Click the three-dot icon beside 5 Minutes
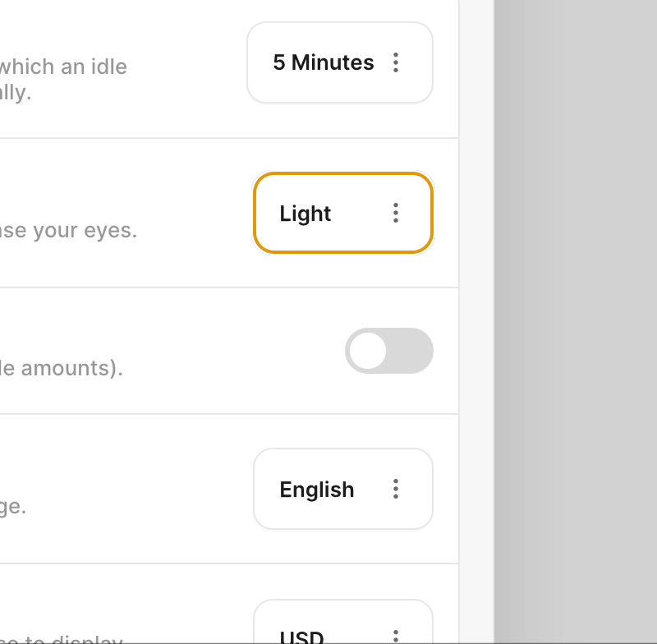 396,62
